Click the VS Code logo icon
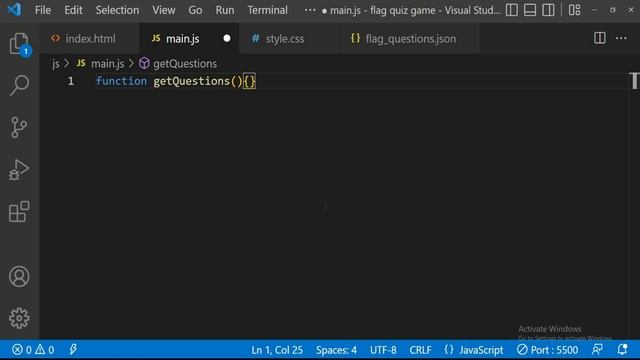The height and width of the screenshot is (360, 640). 14,9
